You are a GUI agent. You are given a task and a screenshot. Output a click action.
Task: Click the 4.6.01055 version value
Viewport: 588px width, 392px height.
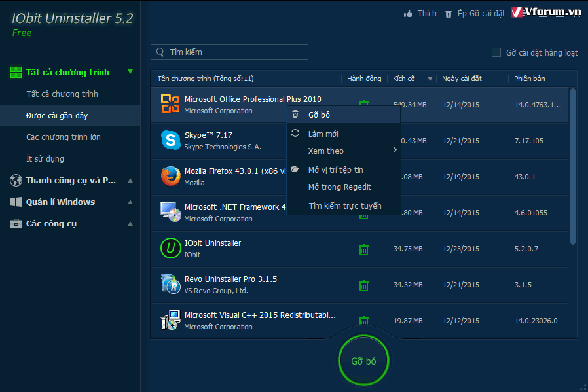[530, 213]
